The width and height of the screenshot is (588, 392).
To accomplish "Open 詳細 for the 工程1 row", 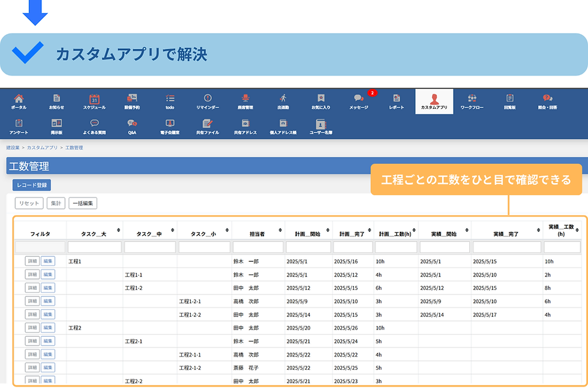I will tap(32, 261).
